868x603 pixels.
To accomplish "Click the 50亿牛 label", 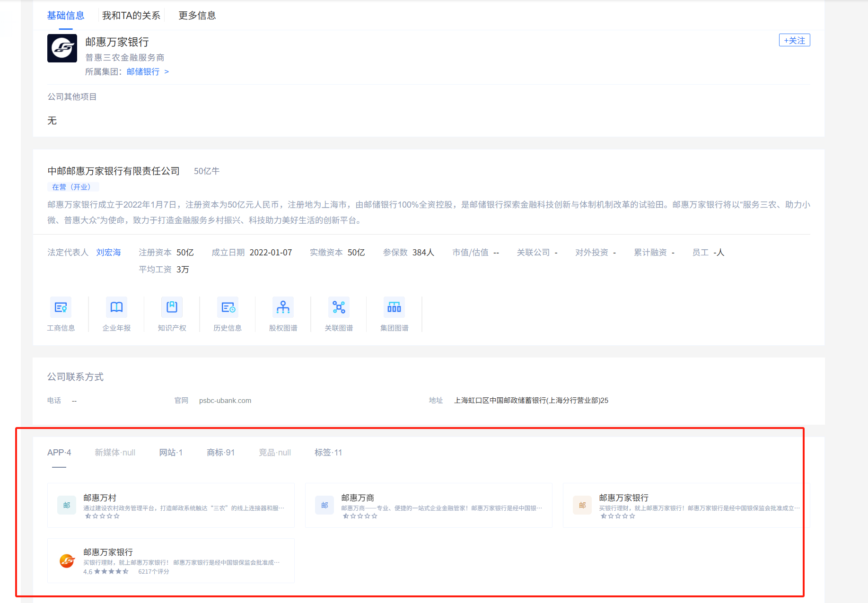I will [x=207, y=171].
